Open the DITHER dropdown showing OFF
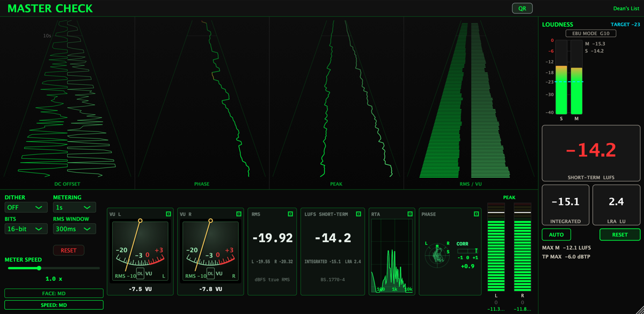The image size is (644, 314). tap(26, 207)
